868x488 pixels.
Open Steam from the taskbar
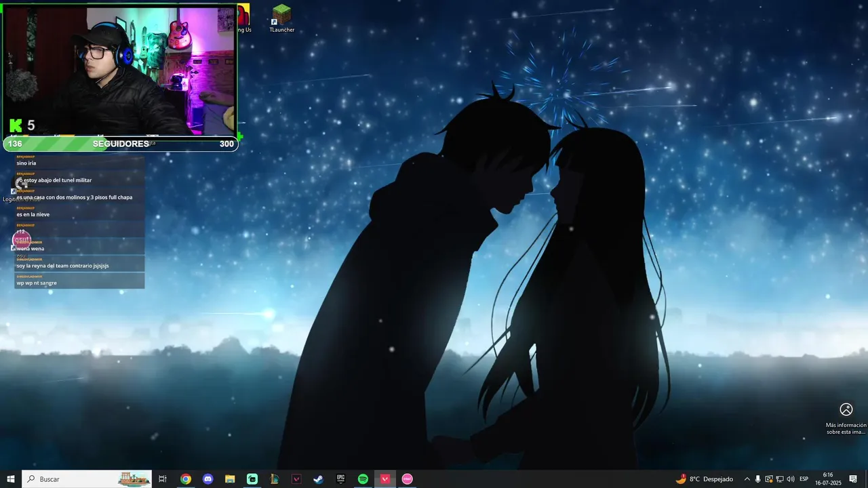click(319, 479)
